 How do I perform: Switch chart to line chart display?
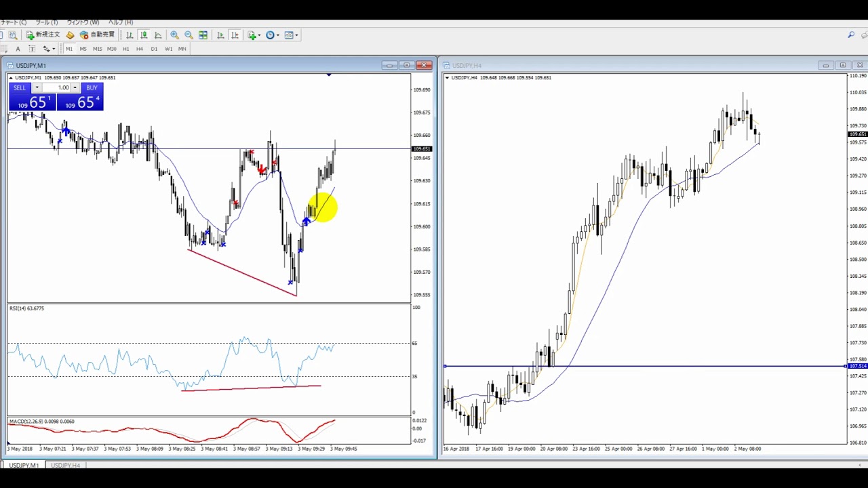[158, 35]
